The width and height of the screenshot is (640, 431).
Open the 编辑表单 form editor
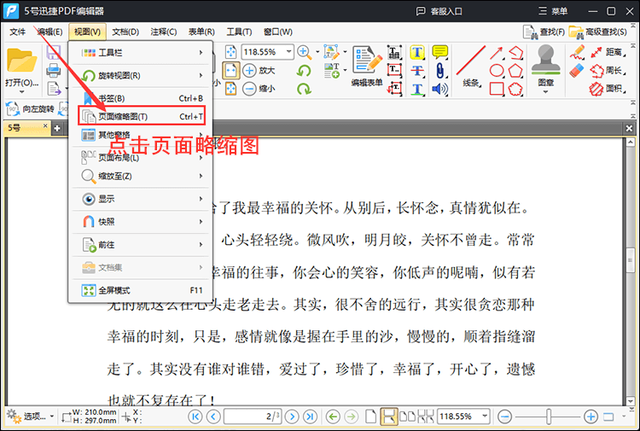click(x=367, y=66)
